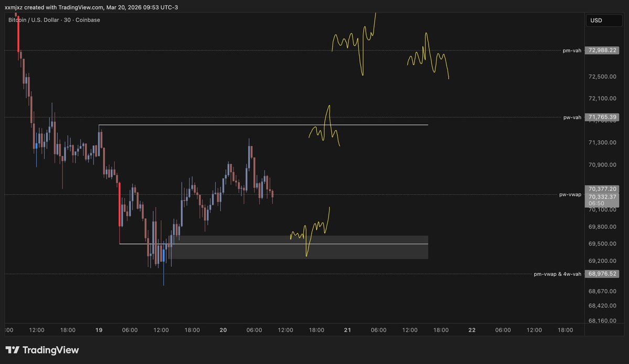Viewport: 629px width, 364px height.
Task: Click the 69,200.00 price scale value
Action: pyautogui.click(x=602, y=261)
